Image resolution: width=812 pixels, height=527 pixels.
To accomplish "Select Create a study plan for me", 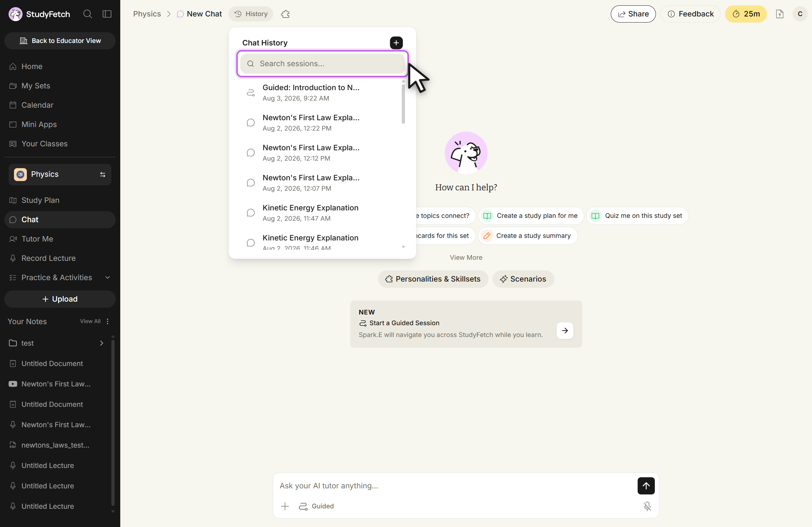I will point(531,216).
